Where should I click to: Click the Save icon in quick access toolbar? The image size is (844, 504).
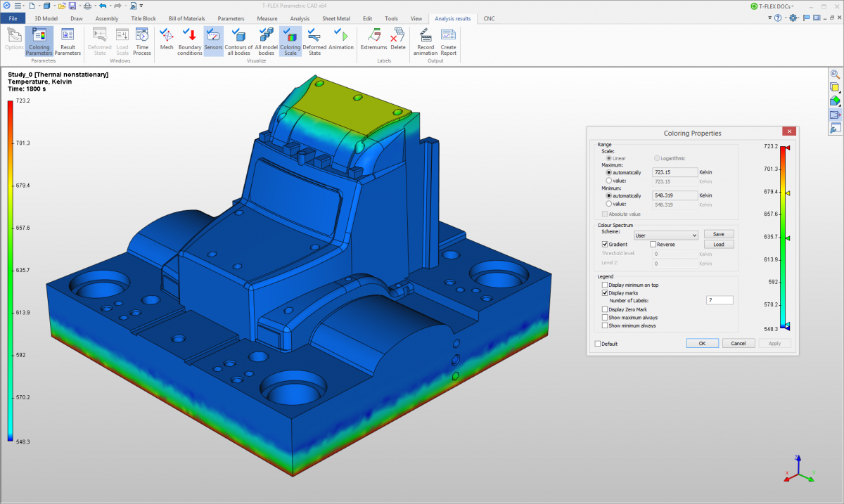pos(72,6)
